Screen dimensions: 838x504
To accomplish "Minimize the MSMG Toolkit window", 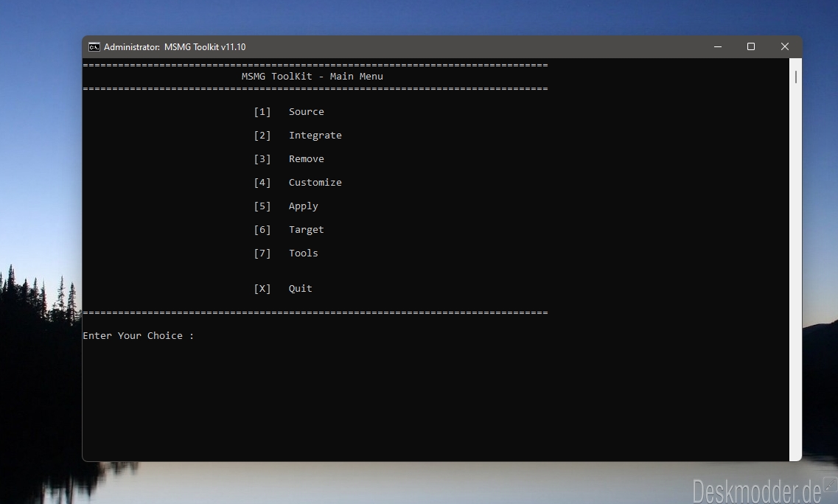I will pyautogui.click(x=718, y=47).
